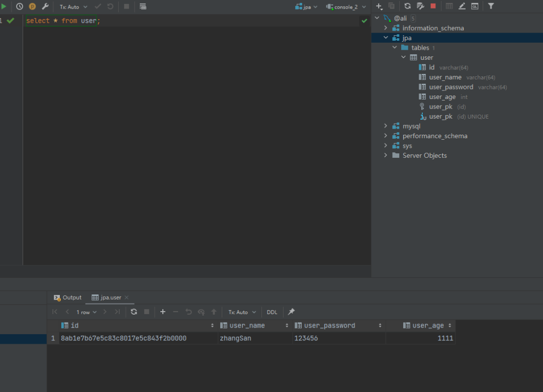
Task: Collapse the user table node
Action: (403, 57)
